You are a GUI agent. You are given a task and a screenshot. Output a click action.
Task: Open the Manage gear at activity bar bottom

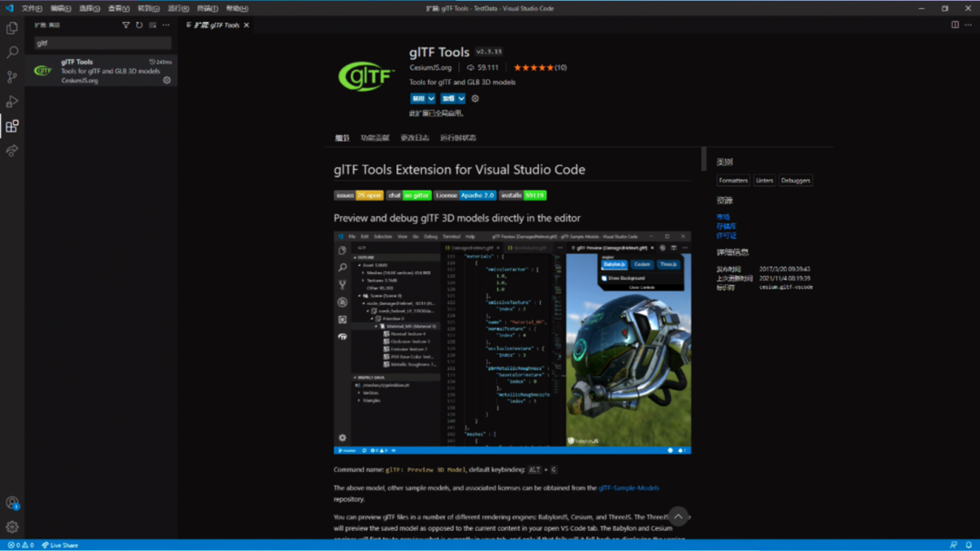pos(12,527)
